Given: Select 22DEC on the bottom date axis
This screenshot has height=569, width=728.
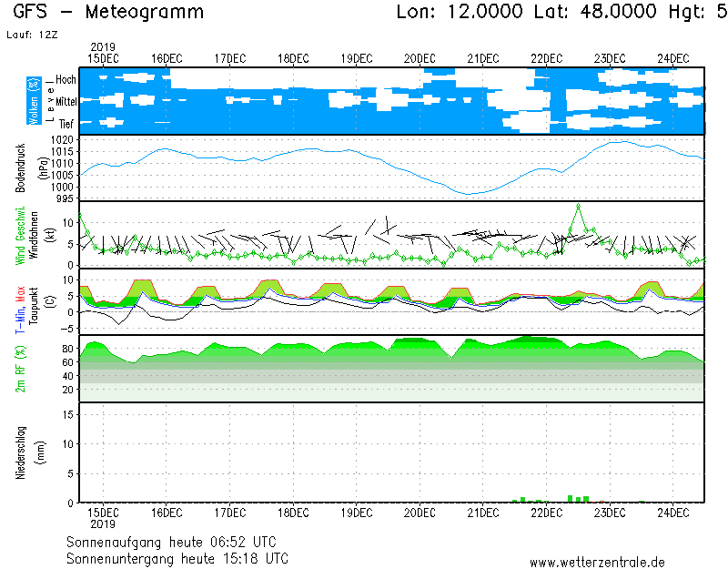Looking at the screenshot, I should [547, 513].
